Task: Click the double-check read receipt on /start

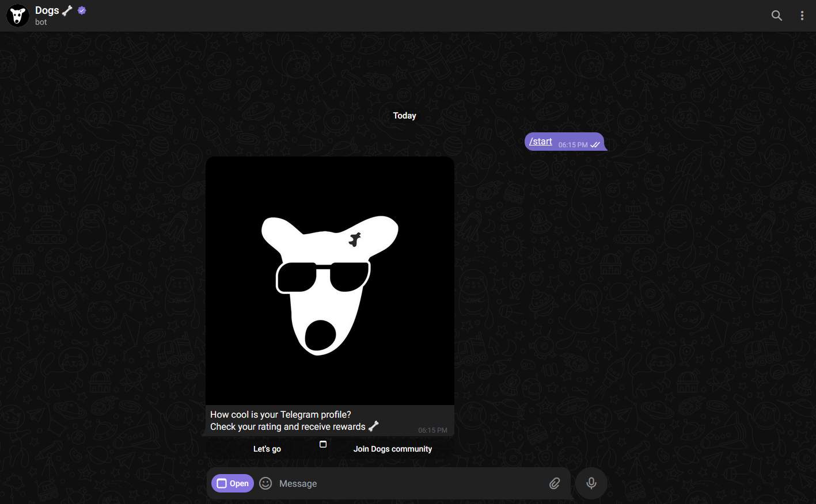Action: click(595, 144)
